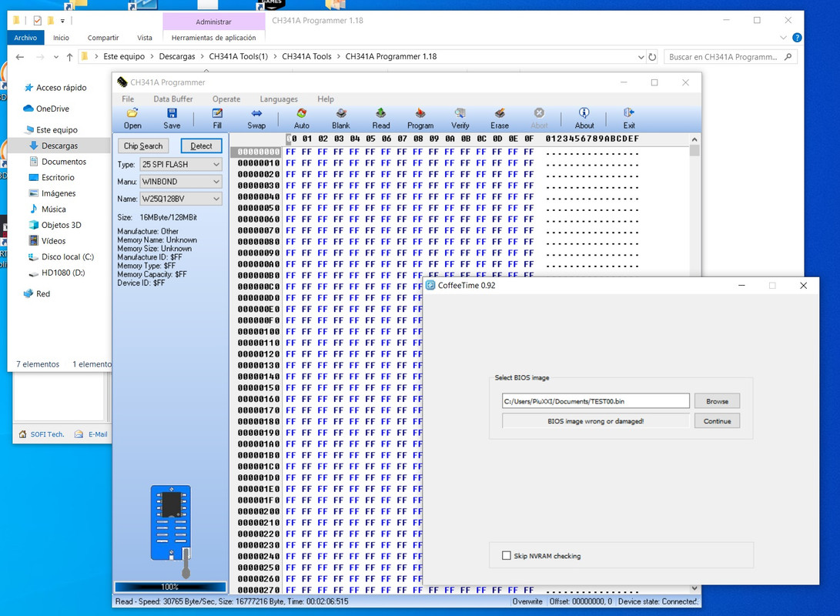Click the Explorer refresh icon
The height and width of the screenshot is (616, 840).
[652, 57]
